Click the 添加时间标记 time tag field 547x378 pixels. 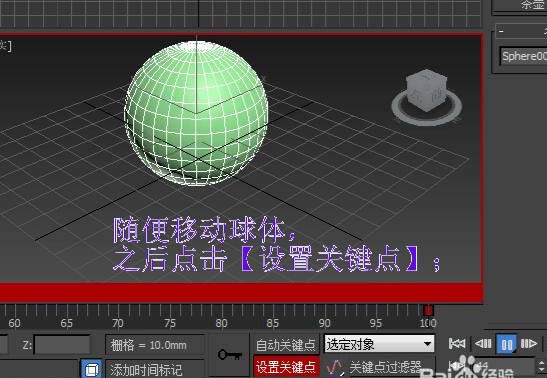pyautogui.click(x=155, y=369)
